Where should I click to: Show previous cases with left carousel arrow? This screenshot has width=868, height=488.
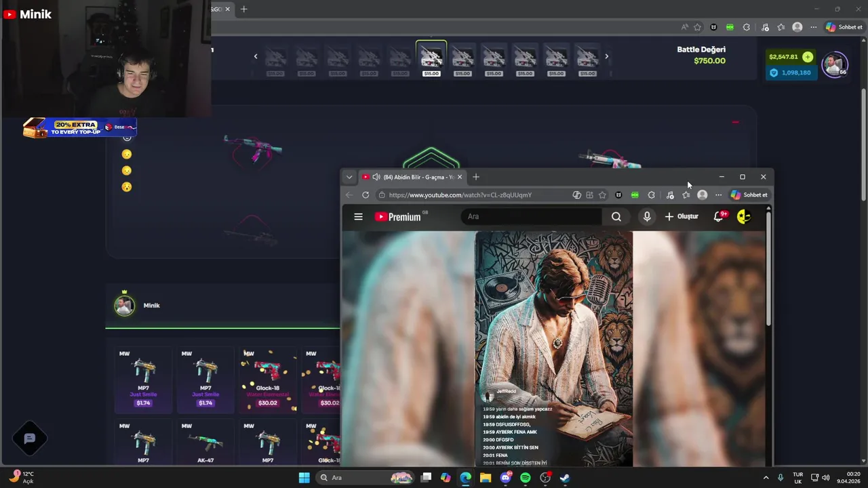tap(256, 56)
